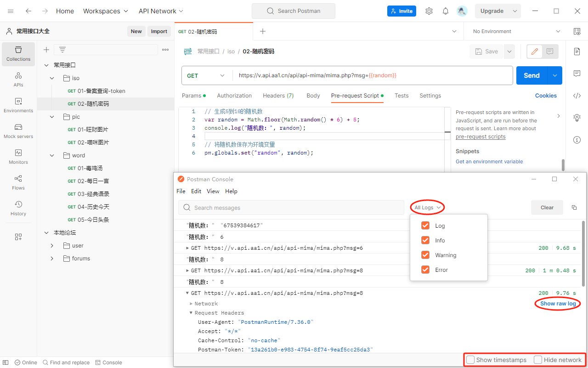The height and width of the screenshot is (368, 588).
Task: Enable Hide network checkbox
Action: pyautogui.click(x=538, y=360)
